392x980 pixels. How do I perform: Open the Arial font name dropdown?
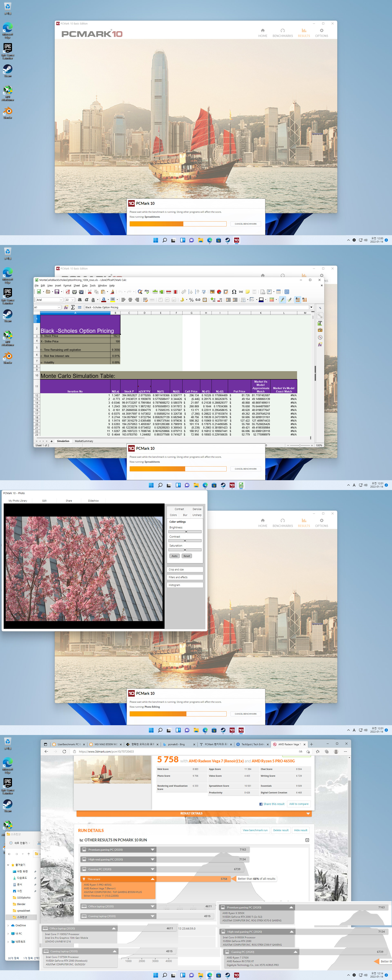[61, 300]
